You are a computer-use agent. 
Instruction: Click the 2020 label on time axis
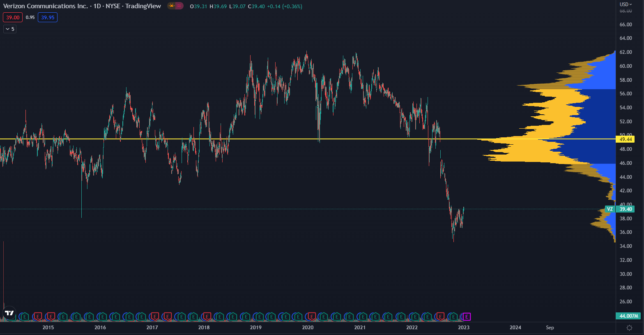click(x=308, y=328)
